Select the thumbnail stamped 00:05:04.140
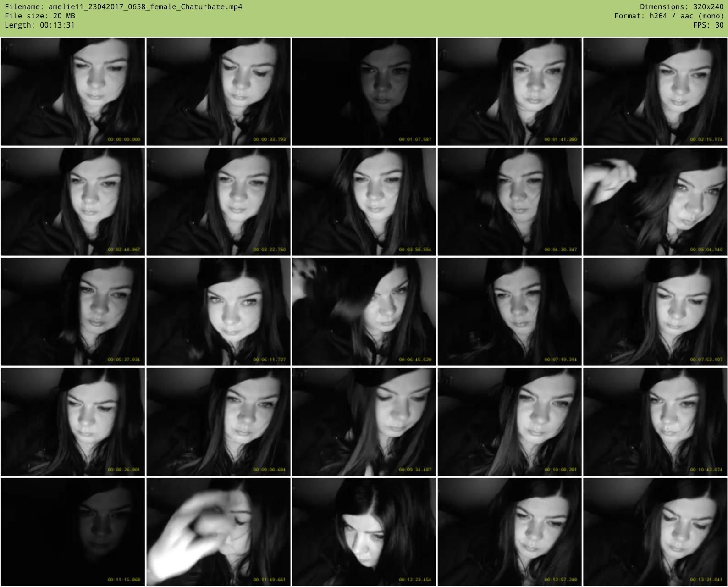This screenshot has height=587, width=728. 655,202
